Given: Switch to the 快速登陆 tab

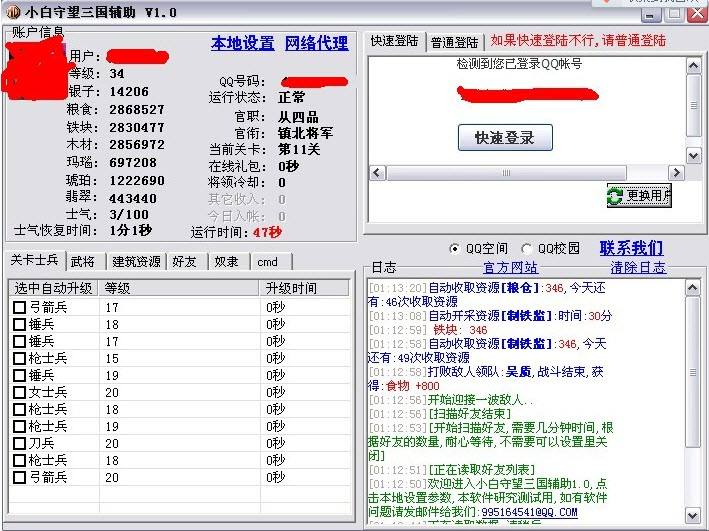Looking at the screenshot, I should tap(395, 41).
